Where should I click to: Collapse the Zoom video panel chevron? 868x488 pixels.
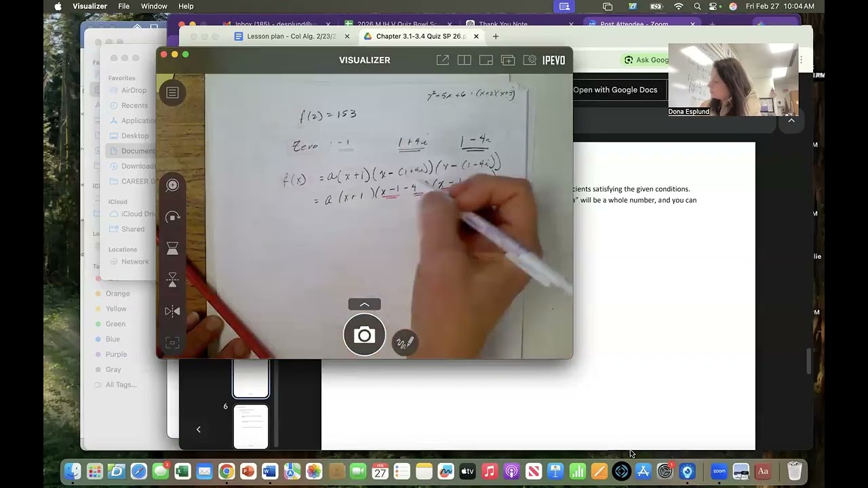[791, 121]
